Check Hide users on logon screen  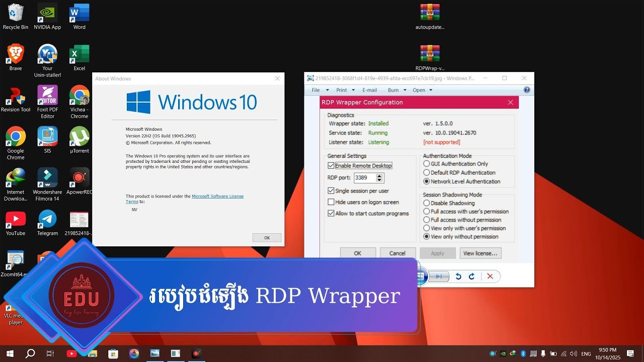[331, 202]
